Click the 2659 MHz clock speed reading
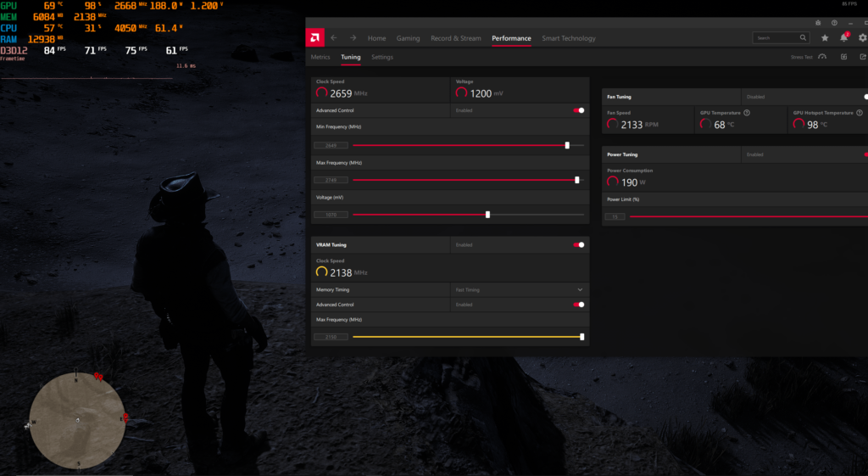868x476 pixels. [x=348, y=93]
